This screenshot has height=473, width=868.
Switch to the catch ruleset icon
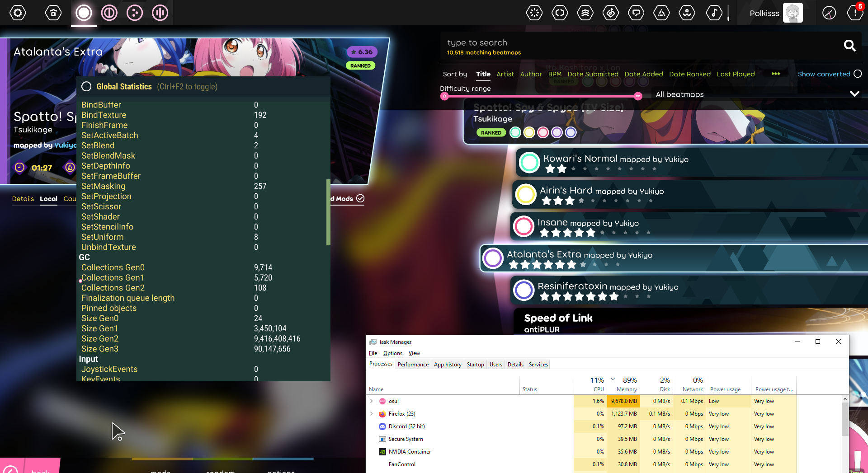135,13
